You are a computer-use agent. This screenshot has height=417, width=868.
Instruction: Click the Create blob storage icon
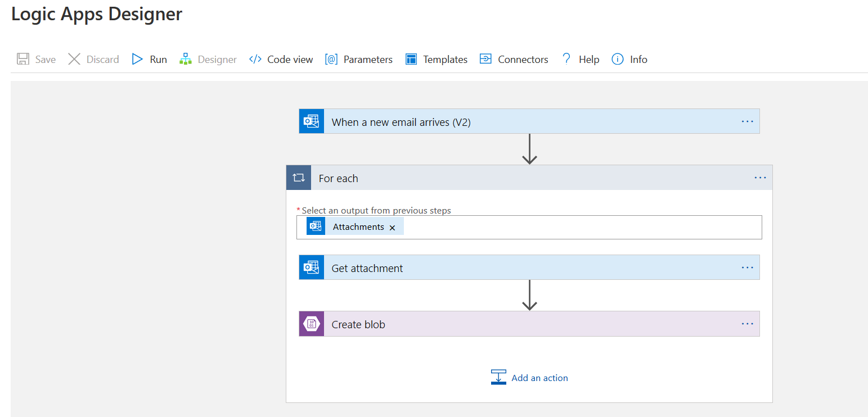click(311, 324)
